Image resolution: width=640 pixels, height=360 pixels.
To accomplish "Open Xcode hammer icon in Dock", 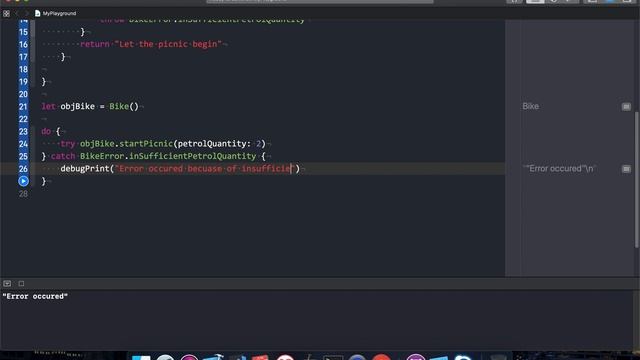I will point(213,358).
